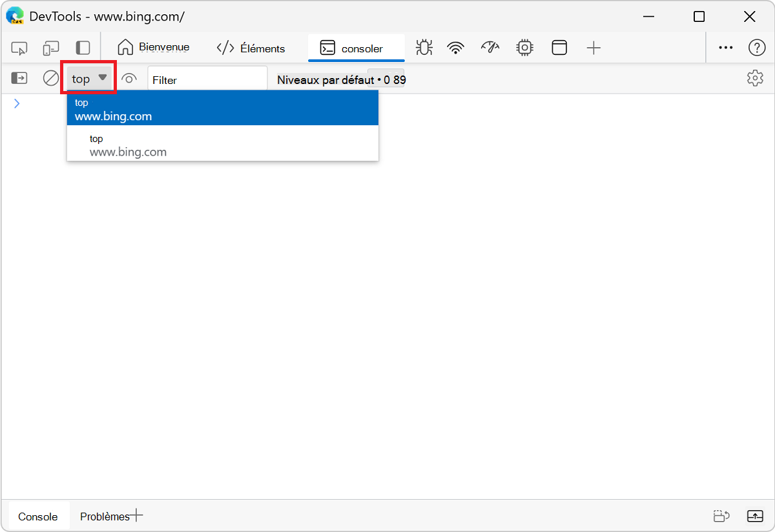Screen dimensions: 775x532
Task: Open the Memory panel chip icon
Action: pyautogui.click(x=524, y=47)
